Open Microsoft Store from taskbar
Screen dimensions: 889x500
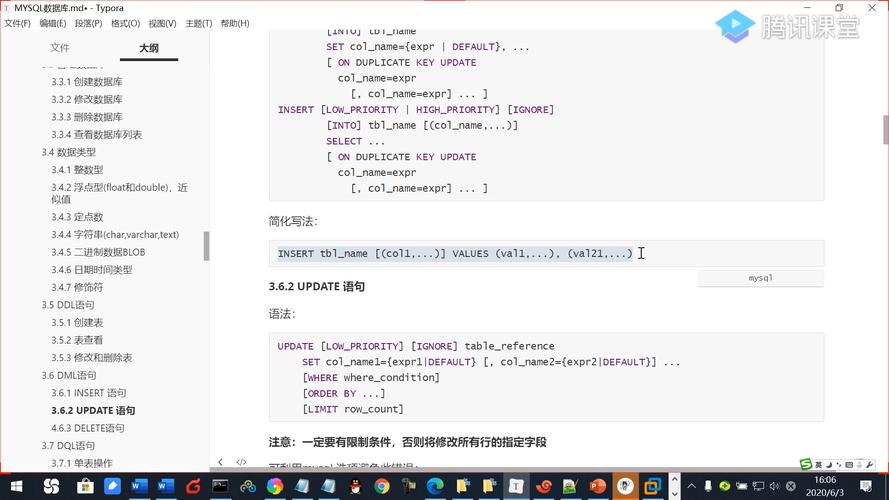[x=85, y=486]
